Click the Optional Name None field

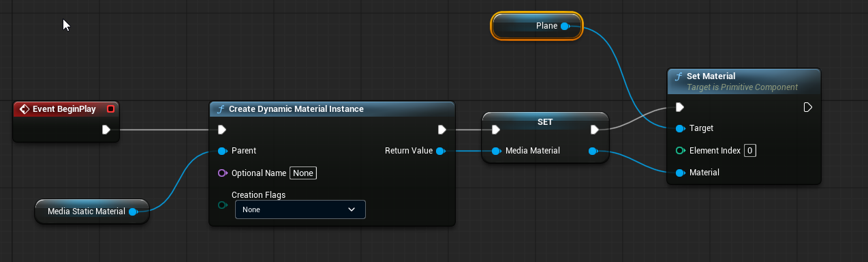coord(303,173)
